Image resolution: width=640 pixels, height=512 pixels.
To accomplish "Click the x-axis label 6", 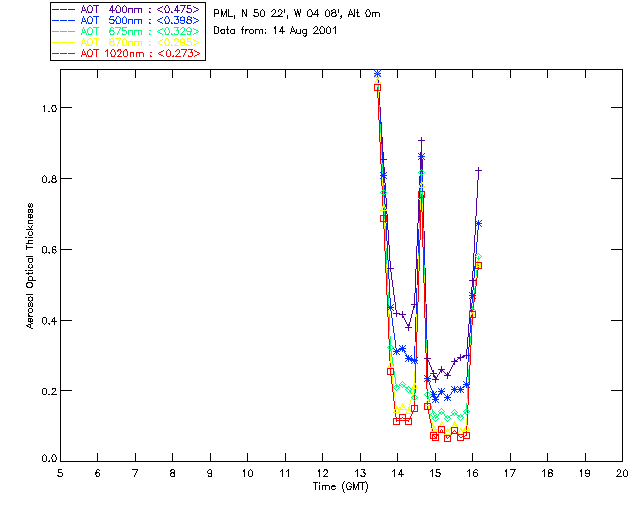I will (98, 473).
